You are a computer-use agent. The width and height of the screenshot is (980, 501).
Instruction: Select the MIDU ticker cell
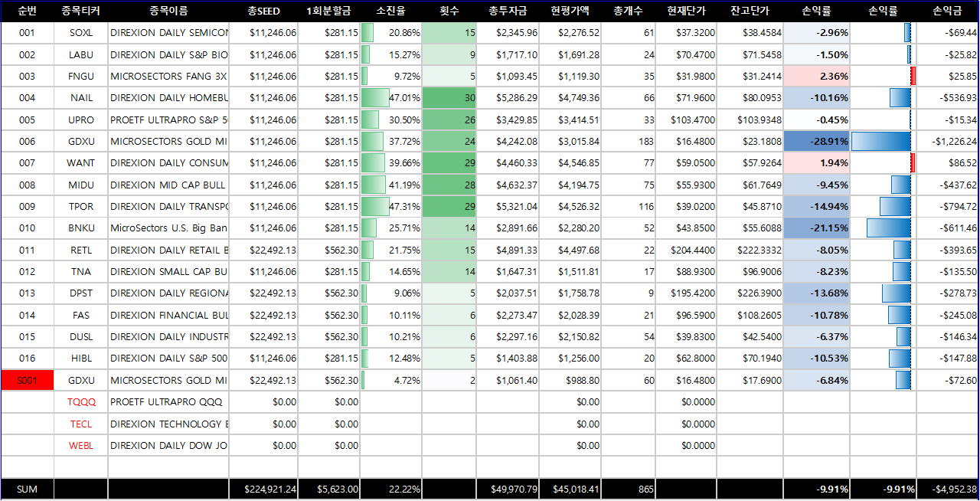point(81,185)
